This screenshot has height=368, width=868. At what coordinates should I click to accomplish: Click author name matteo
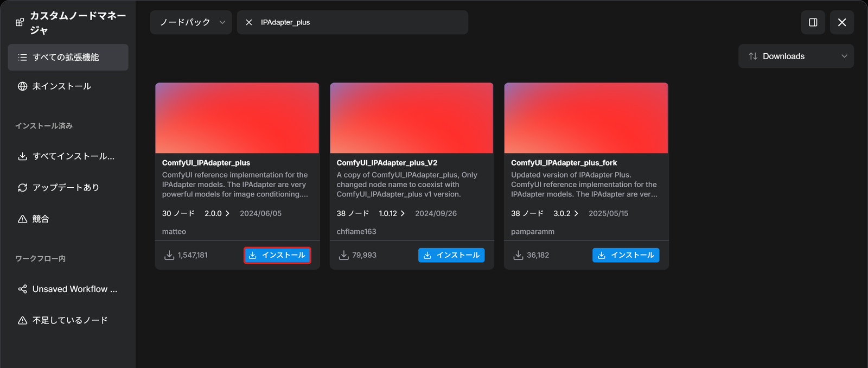174,232
